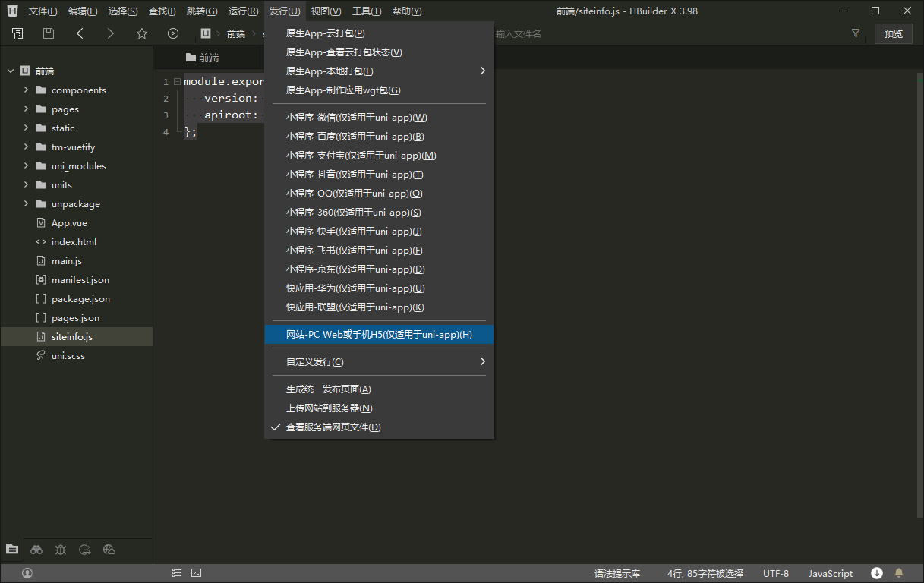The height and width of the screenshot is (583, 924).
Task: Open the binoculars search panel icon
Action: [x=36, y=550]
